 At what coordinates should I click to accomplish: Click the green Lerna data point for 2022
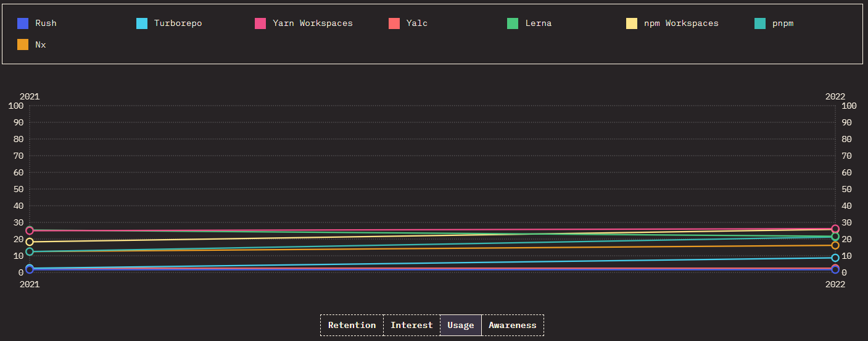coord(835,237)
